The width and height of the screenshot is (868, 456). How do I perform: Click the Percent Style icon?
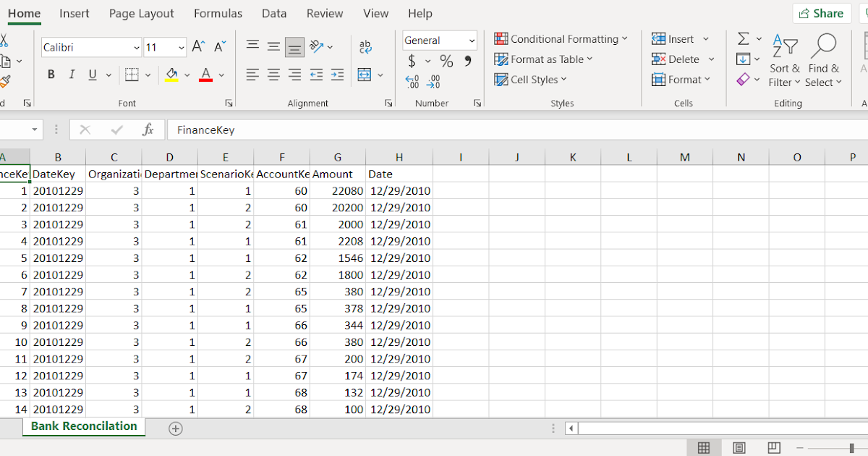click(446, 62)
